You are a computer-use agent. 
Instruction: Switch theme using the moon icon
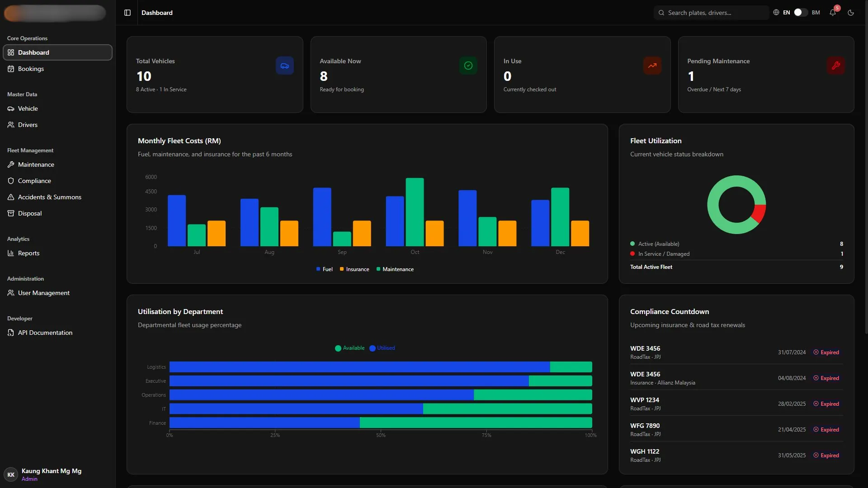tap(851, 13)
